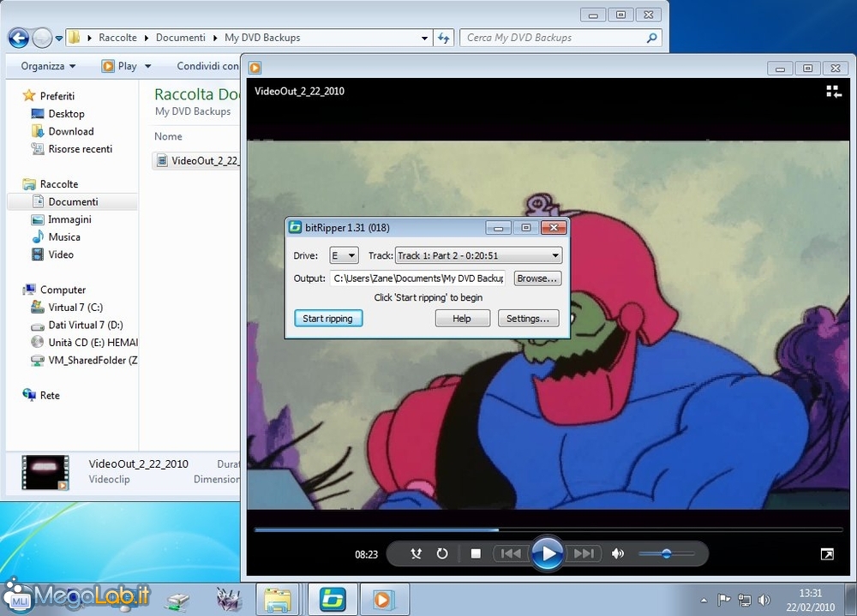The image size is (857, 616).
Task: Adjust the media player volume slider
Action: click(666, 553)
